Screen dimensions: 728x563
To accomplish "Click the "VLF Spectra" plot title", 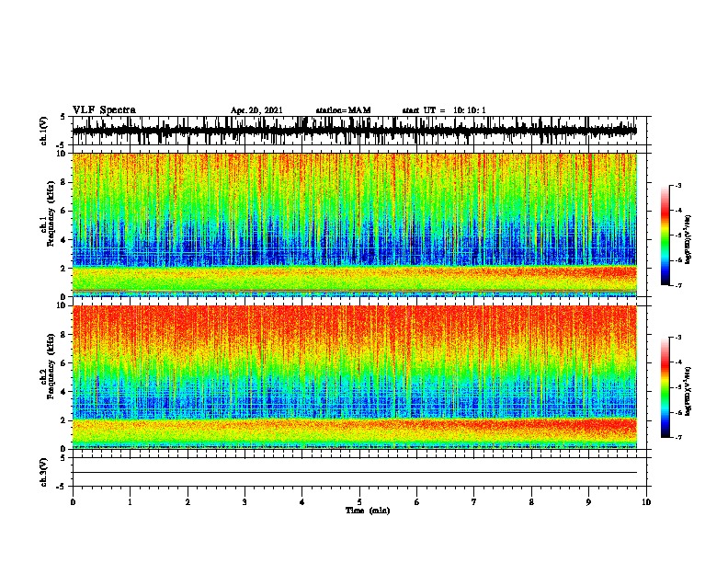I will click(104, 110).
